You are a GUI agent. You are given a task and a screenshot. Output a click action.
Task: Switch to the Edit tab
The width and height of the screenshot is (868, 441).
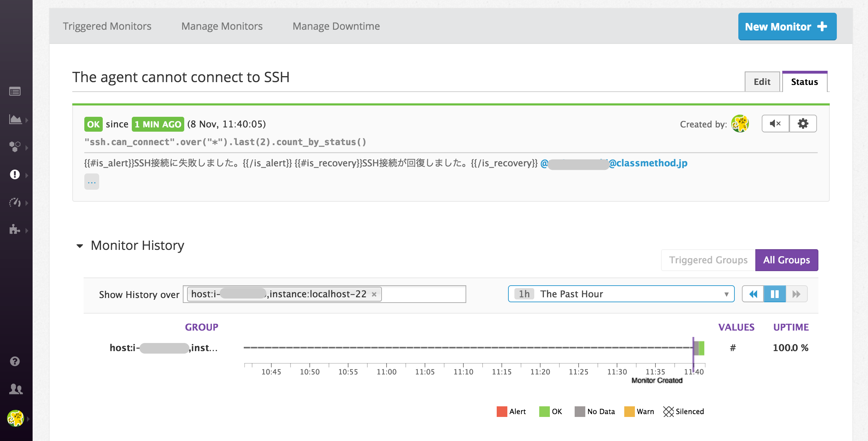(762, 81)
